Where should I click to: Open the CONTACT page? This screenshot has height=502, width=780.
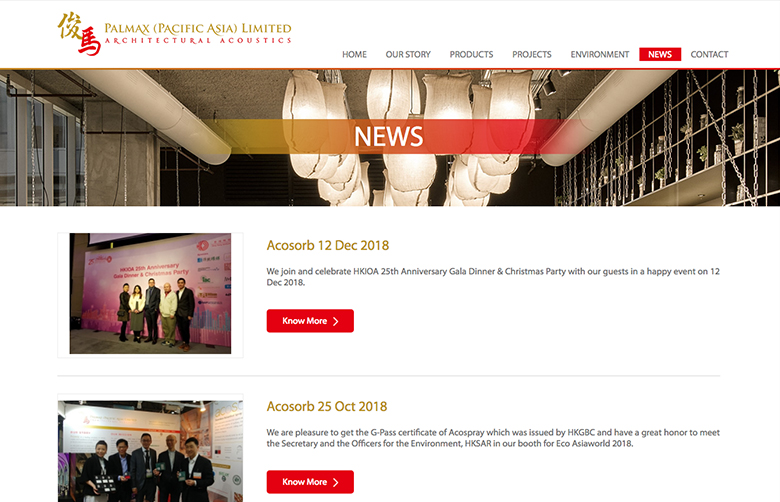(x=709, y=54)
